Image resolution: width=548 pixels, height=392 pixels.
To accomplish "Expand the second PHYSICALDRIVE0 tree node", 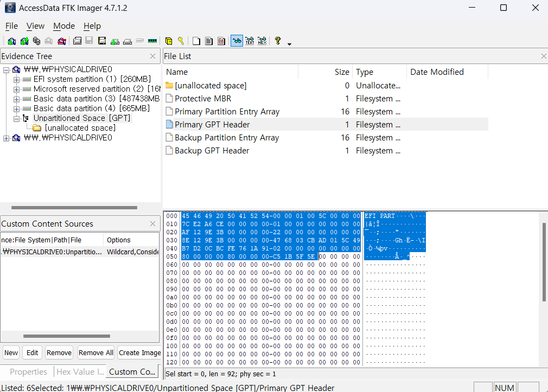I will tap(6, 138).
